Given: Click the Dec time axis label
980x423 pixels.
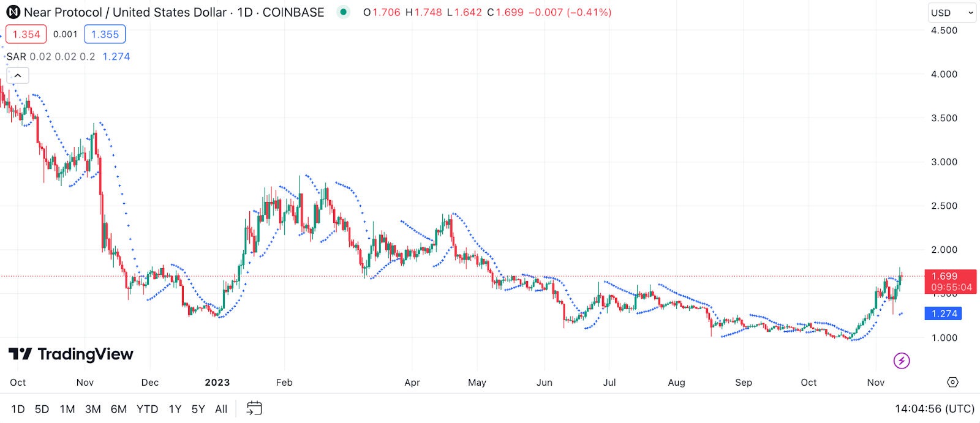Looking at the screenshot, I should click(150, 382).
